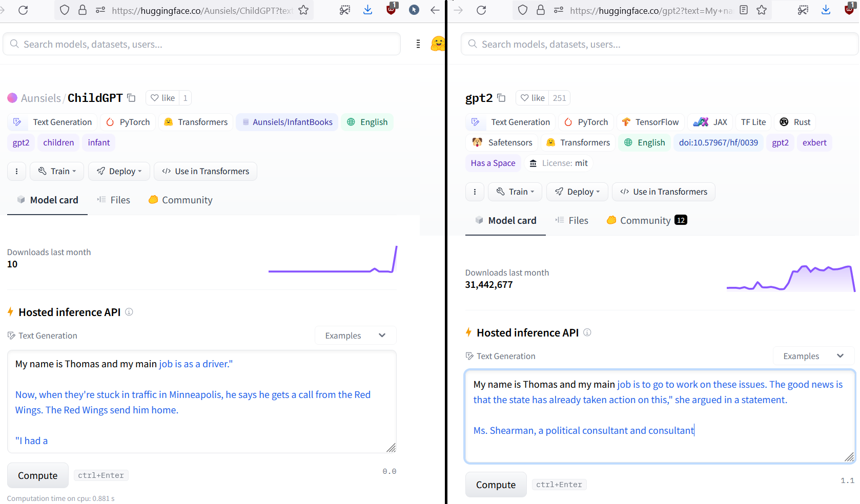Click Has a Space tag on gpt2
860x504 pixels.
click(x=493, y=163)
